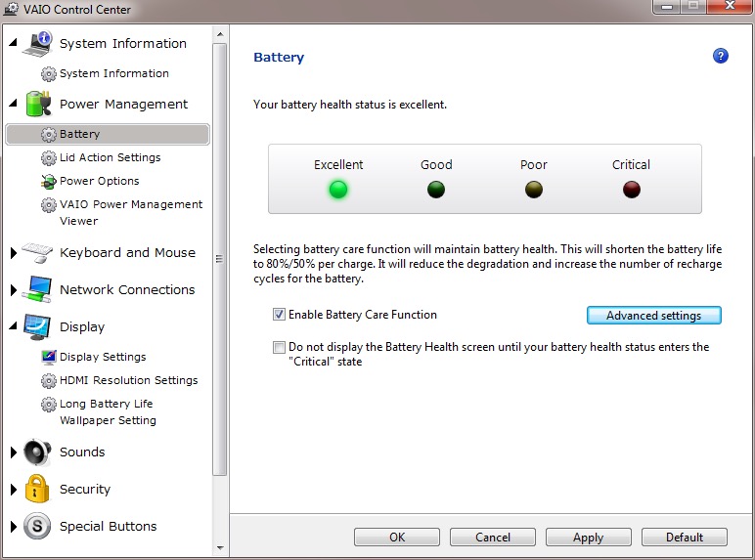The height and width of the screenshot is (560, 755).
Task: Click the Power Management battery icon
Action: [37, 104]
